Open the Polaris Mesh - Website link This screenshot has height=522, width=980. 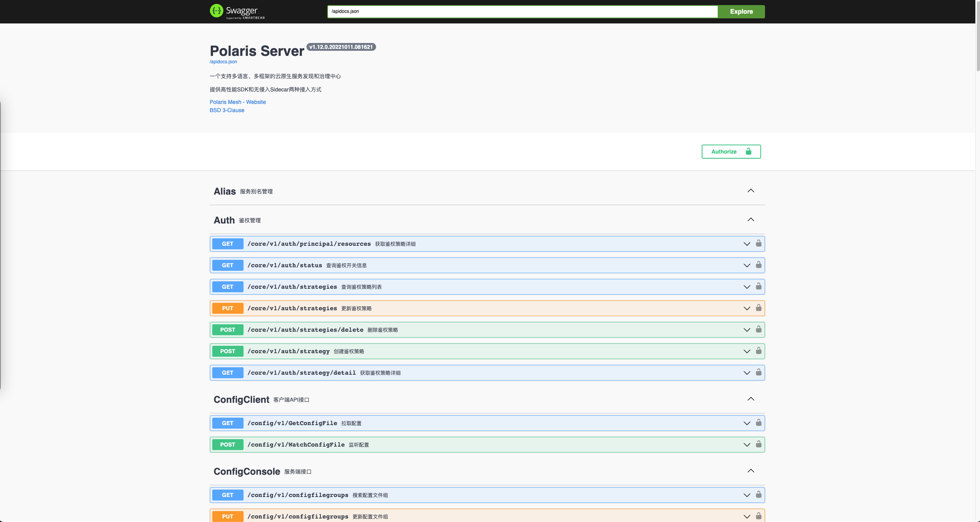pyautogui.click(x=238, y=102)
